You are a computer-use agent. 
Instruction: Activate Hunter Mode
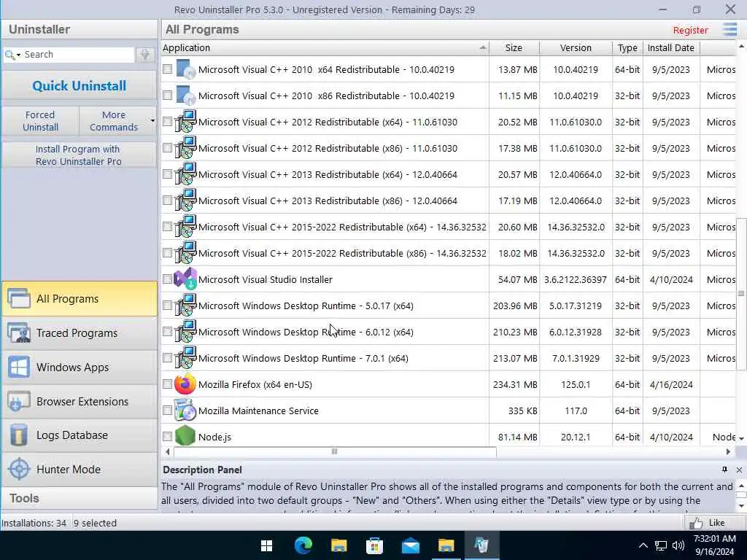pyautogui.click(x=80, y=469)
